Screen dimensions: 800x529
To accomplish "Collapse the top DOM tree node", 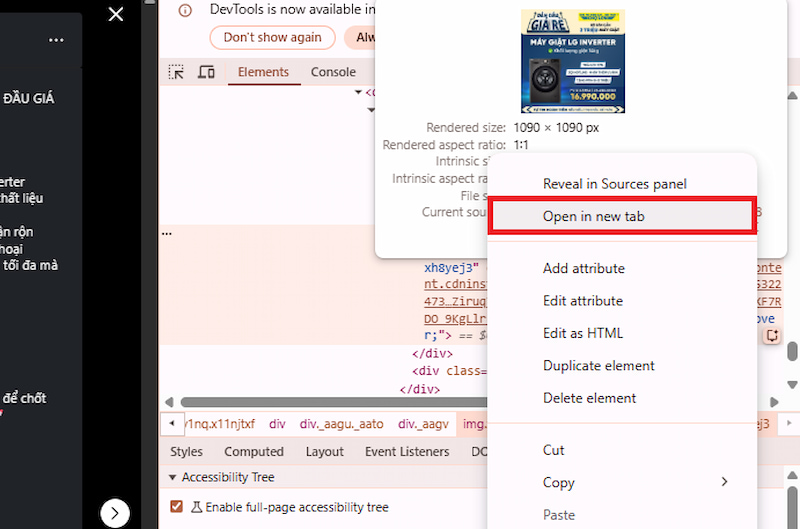I will (x=358, y=93).
